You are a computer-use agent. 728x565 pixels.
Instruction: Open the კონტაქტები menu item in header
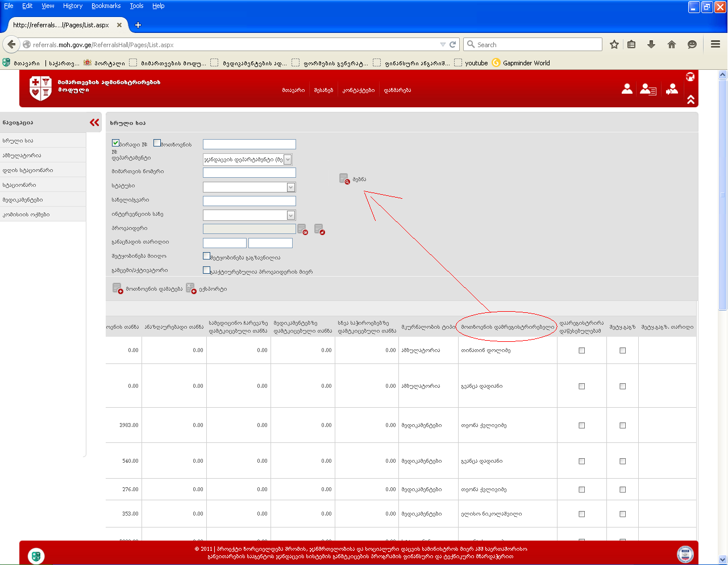click(359, 90)
